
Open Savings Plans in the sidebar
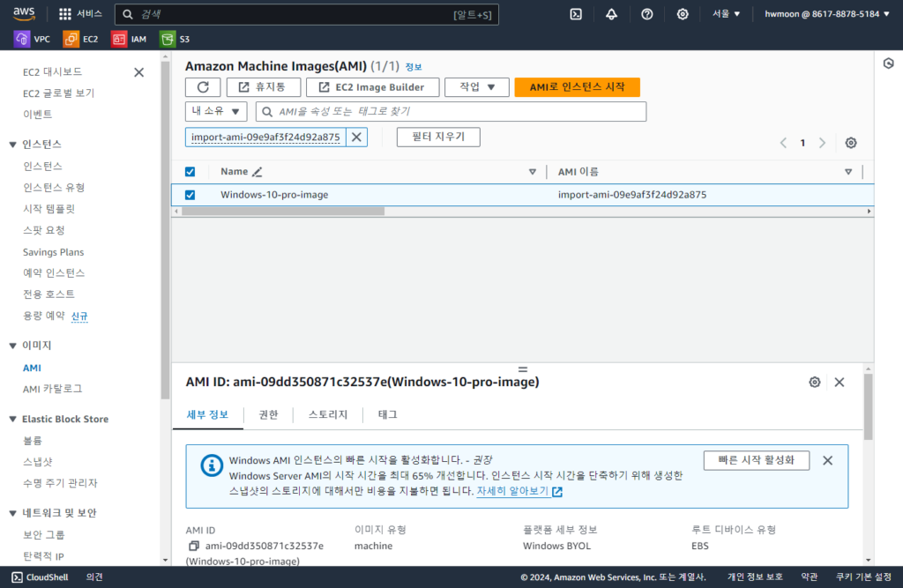pos(53,251)
